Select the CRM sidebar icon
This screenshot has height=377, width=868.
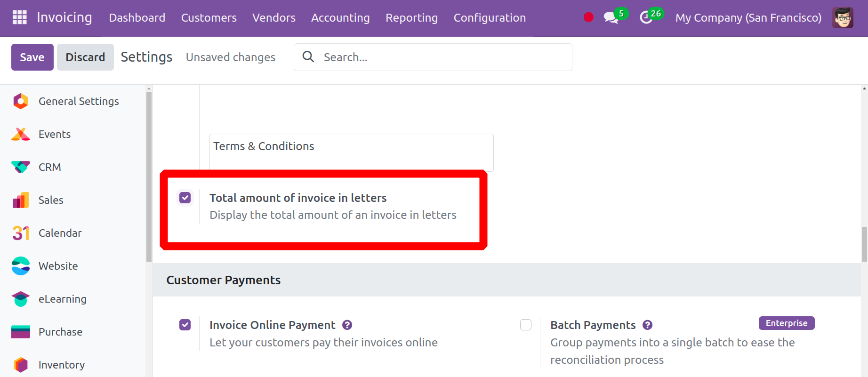21,167
